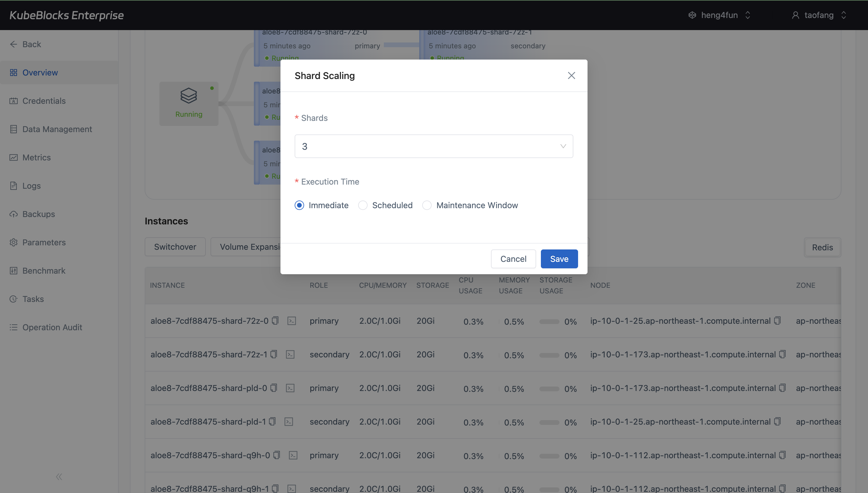Screen dimensions: 868x493
Task: Cancel the Shard Scaling dialog
Action: tap(513, 258)
